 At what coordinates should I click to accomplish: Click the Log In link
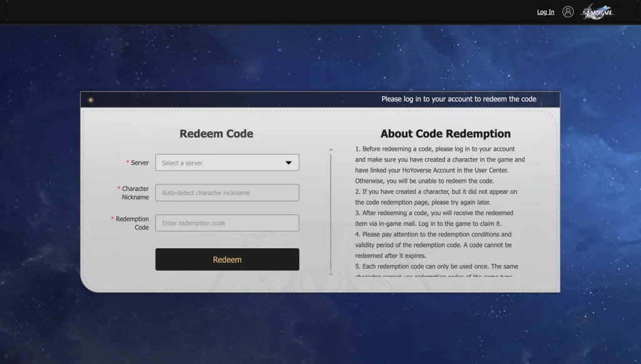[545, 12]
